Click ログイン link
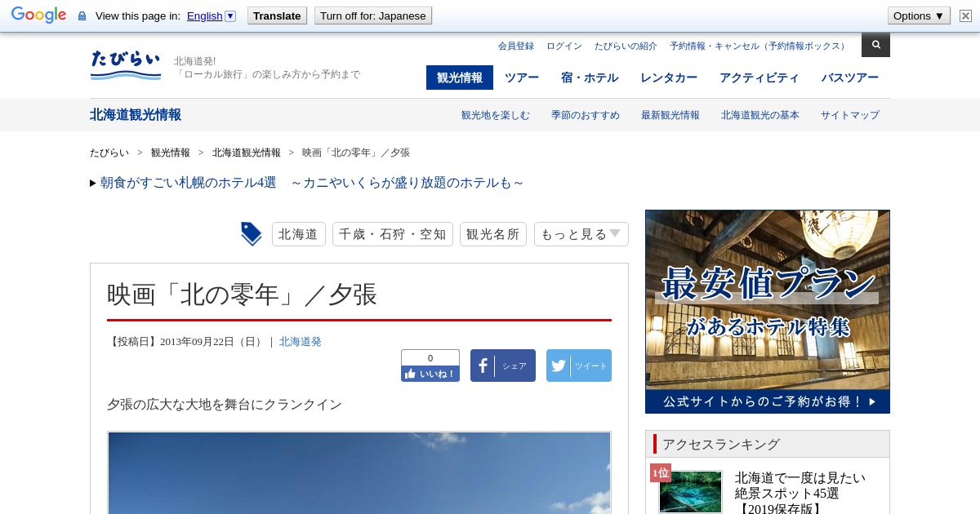Viewport: 980px width, 514px height. [564, 46]
